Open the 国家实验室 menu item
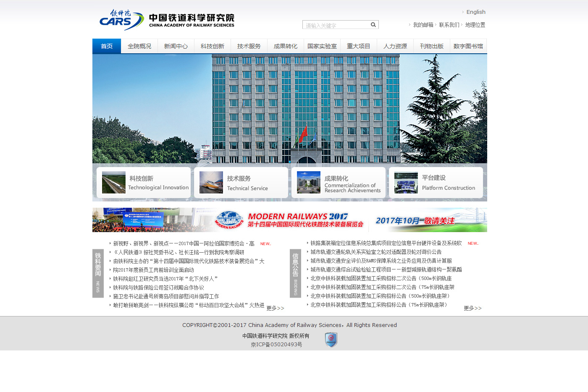 click(322, 46)
